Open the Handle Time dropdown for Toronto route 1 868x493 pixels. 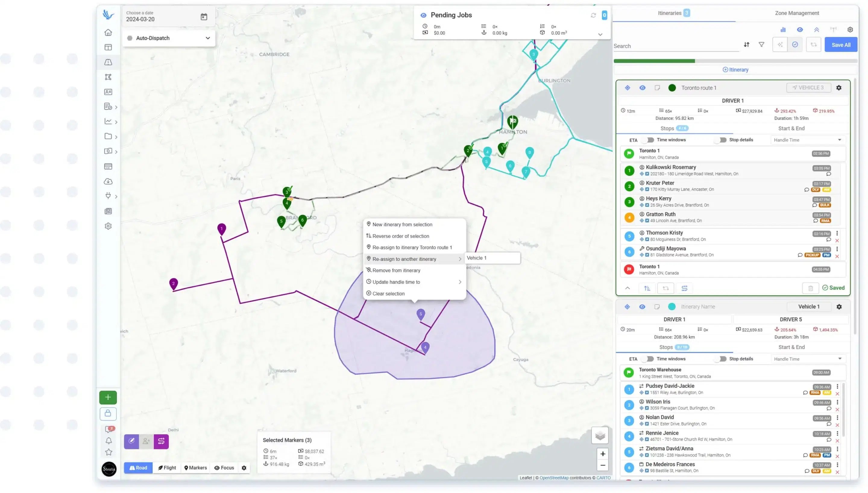807,139
